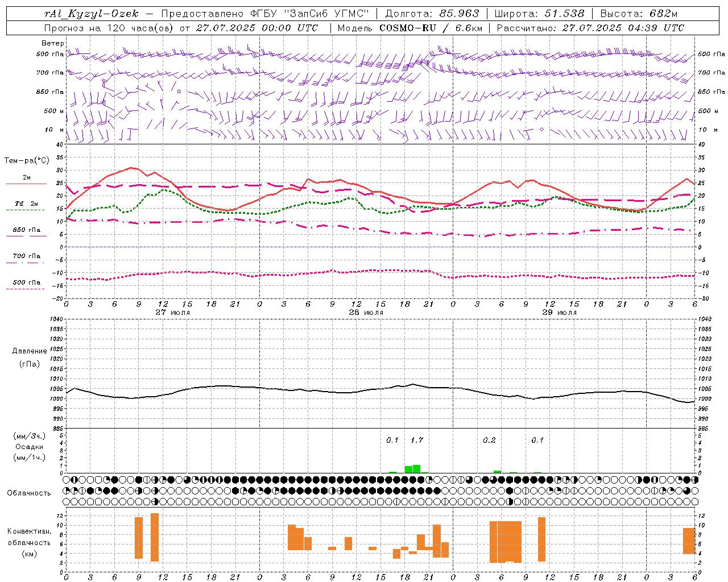Click the 'Долгота: 85.963' longitude field

[432, 14]
